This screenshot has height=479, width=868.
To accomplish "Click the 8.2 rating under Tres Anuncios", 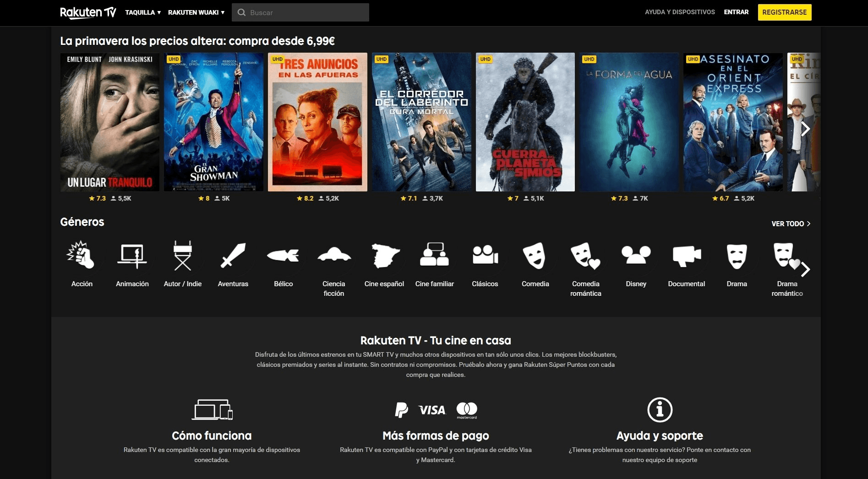I will pyautogui.click(x=305, y=198).
